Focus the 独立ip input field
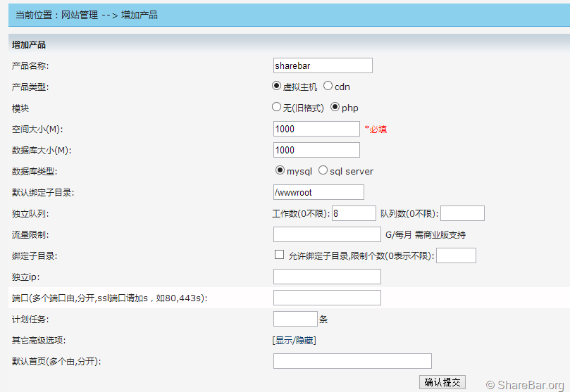This screenshot has height=392, width=570. tap(326, 277)
